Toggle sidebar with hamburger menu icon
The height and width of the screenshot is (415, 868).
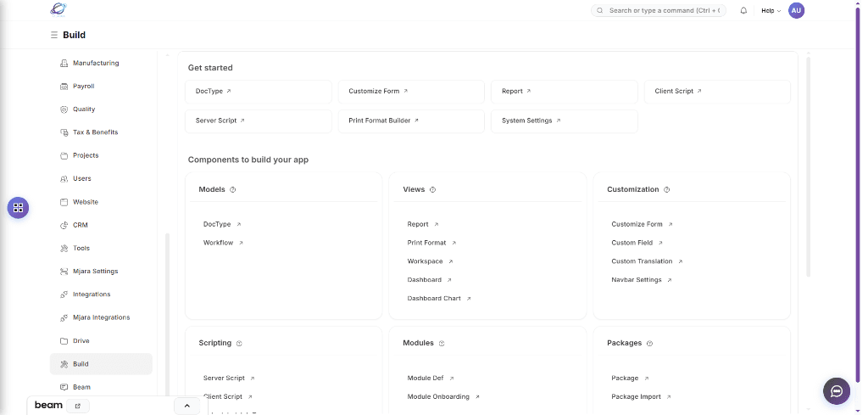click(x=54, y=35)
